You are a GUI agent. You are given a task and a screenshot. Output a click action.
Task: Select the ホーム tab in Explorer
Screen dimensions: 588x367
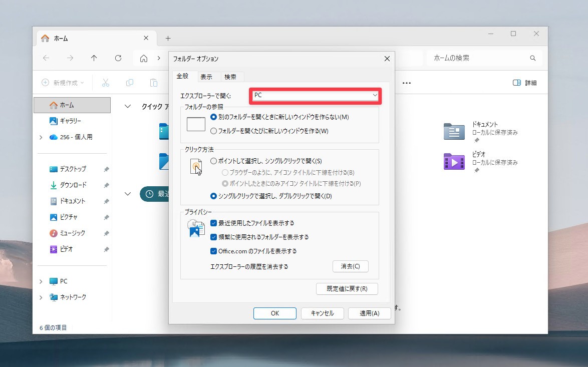97,38
